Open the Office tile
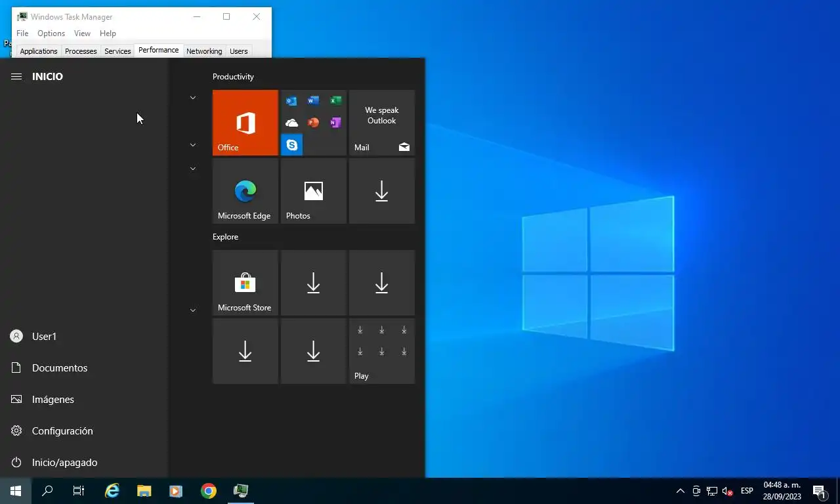This screenshot has height=504, width=840. pos(245,123)
